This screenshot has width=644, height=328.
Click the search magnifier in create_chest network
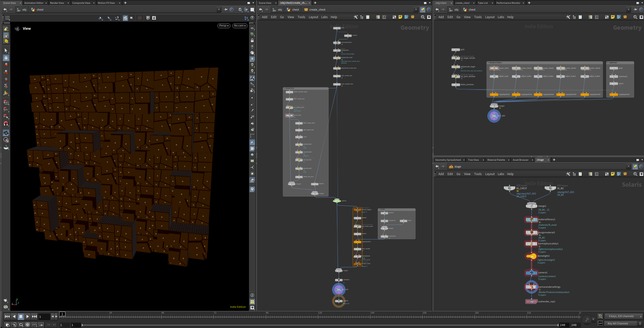pos(423,17)
